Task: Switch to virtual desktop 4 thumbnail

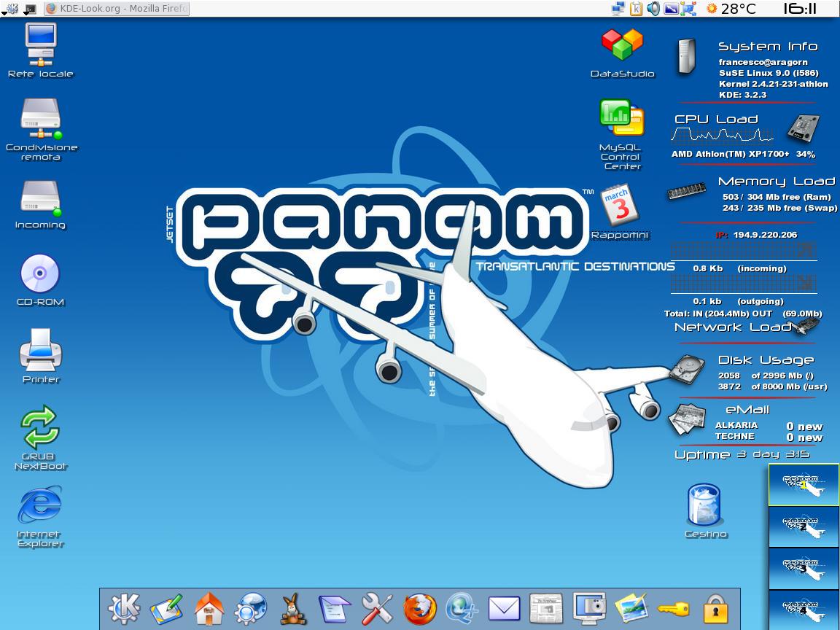Action: [804, 610]
